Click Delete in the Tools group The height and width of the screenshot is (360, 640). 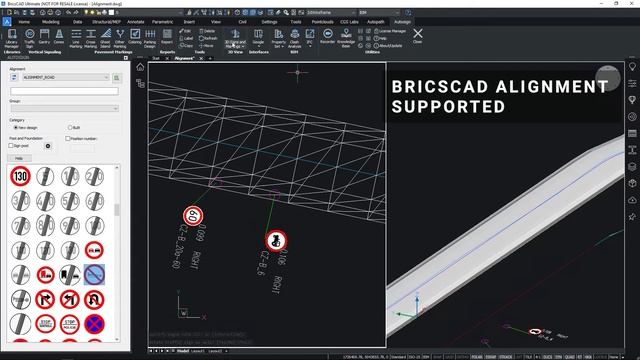(207, 31)
